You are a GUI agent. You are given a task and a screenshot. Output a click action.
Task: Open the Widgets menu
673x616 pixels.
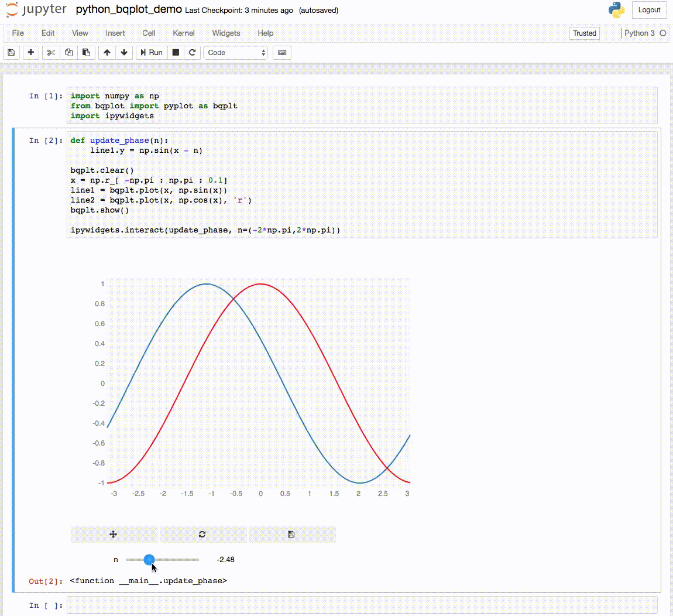click(x=226, y=33)
